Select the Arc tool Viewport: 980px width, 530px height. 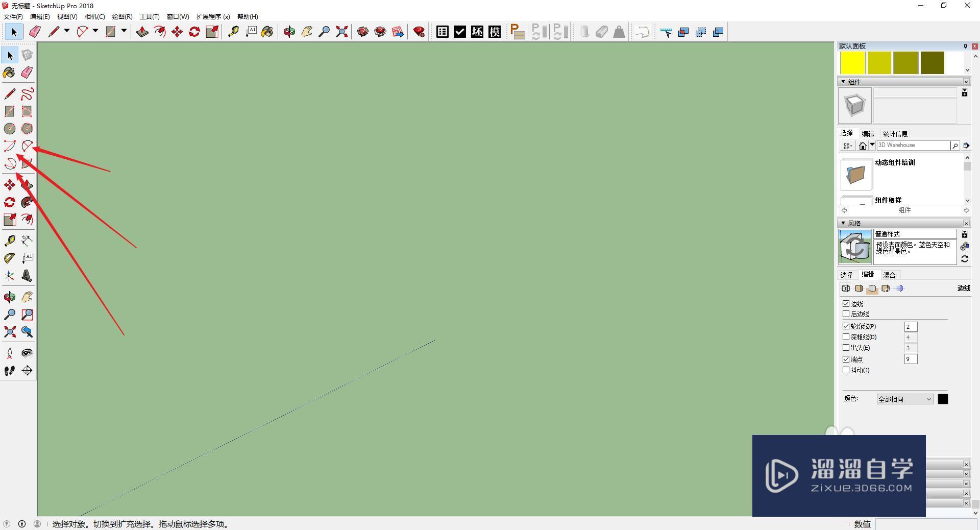[x=9, y=146]
